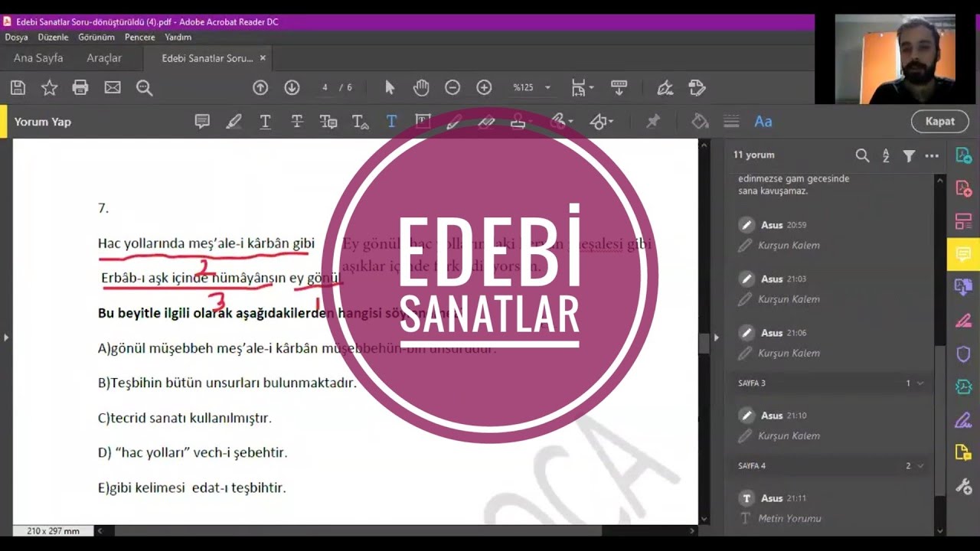Viewport: 980px width, 551px height.
Task: Open Fill and Sign pen tool in sidebar
Action: pos(963,420)
